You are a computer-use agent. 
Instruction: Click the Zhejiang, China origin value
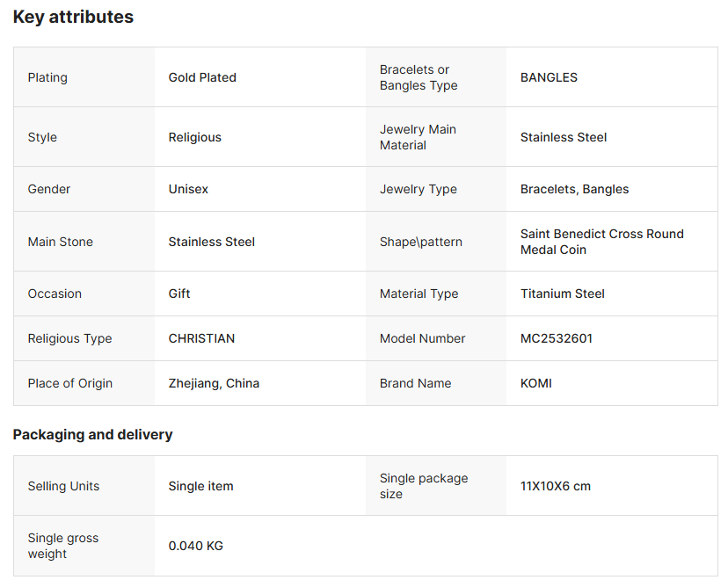214,383
